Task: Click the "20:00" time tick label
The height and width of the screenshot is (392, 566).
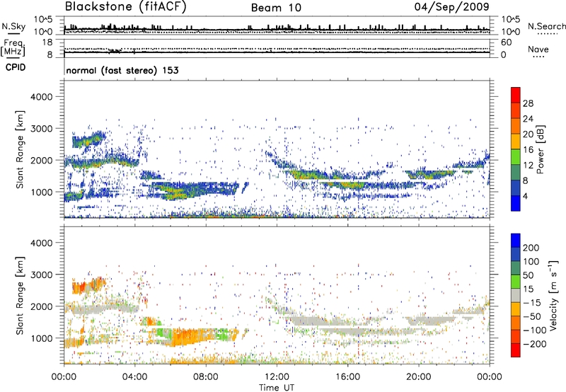Action: pyautogui.click(x=418, y=377)
